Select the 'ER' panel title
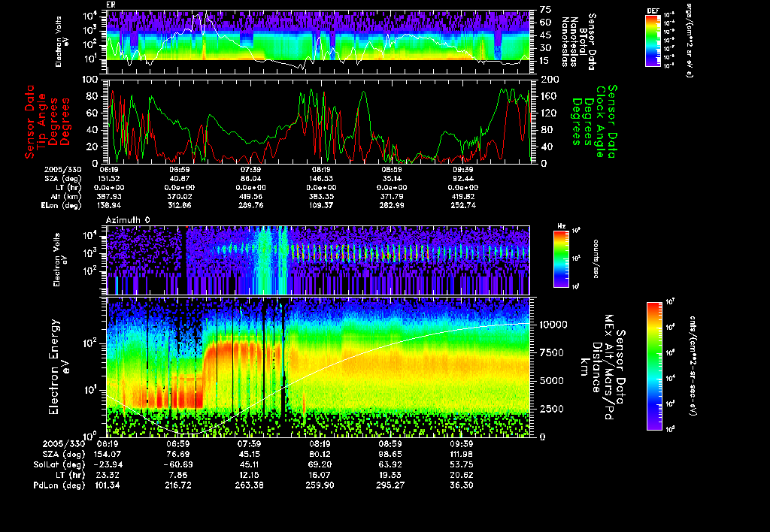770x532 pixels. [x=111, y=5]
